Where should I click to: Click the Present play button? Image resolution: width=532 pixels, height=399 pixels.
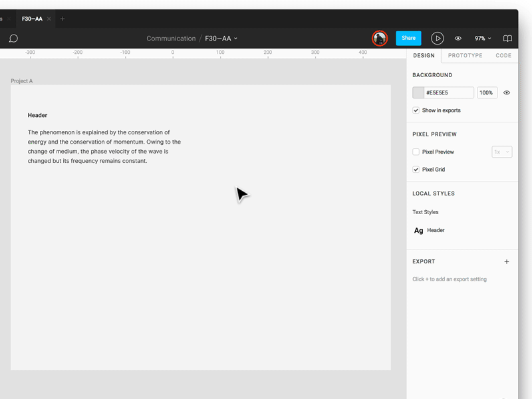click(437, 39)
